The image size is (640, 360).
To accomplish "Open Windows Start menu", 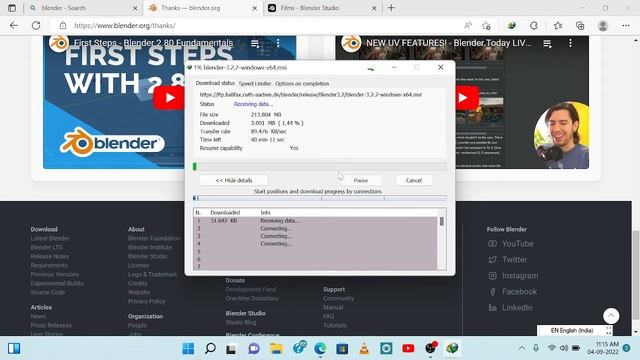I will pyautogui.click(x=188, y=349).
